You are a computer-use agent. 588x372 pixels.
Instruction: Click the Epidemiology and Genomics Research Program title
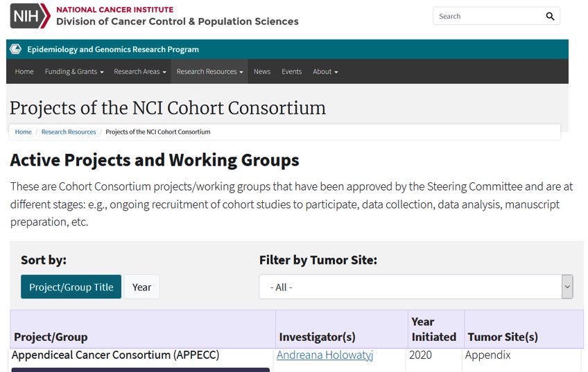[113, 49]
